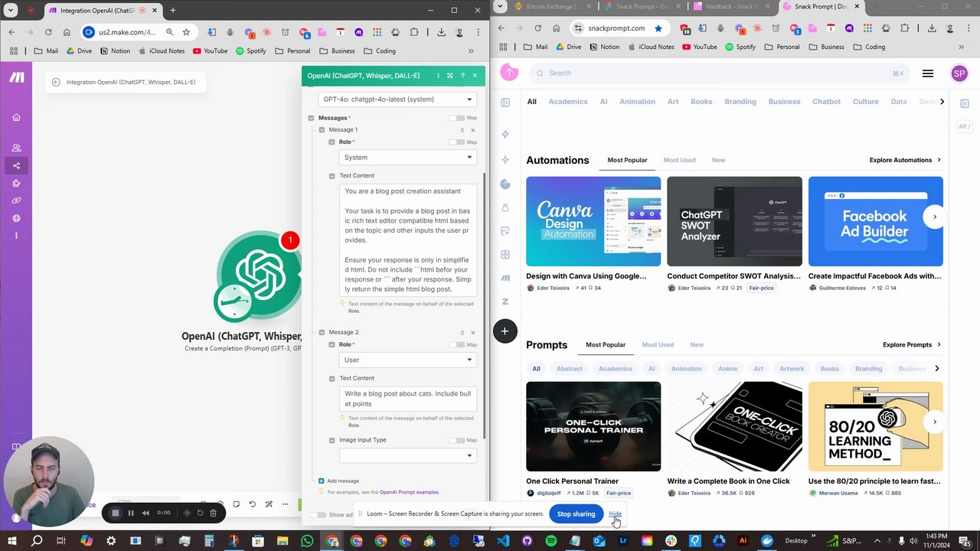
Task: Stop the Loom recording
Action: [x=116, y=513]
